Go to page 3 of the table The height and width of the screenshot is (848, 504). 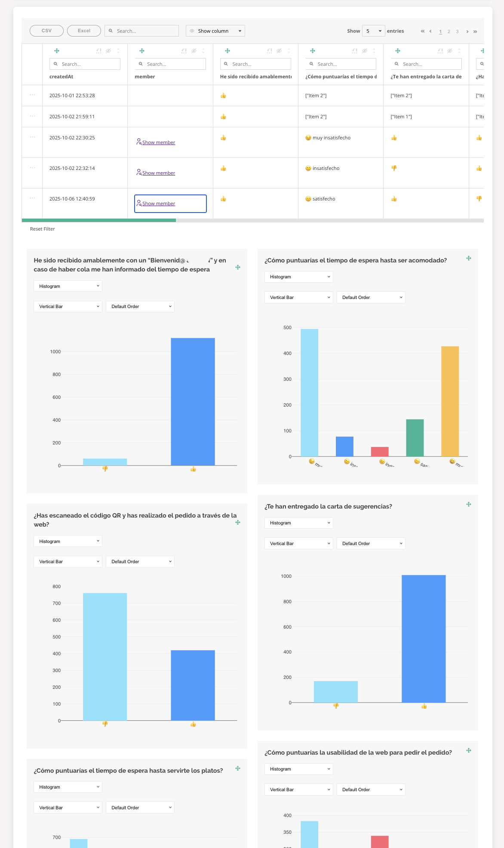tap(457, 31)
